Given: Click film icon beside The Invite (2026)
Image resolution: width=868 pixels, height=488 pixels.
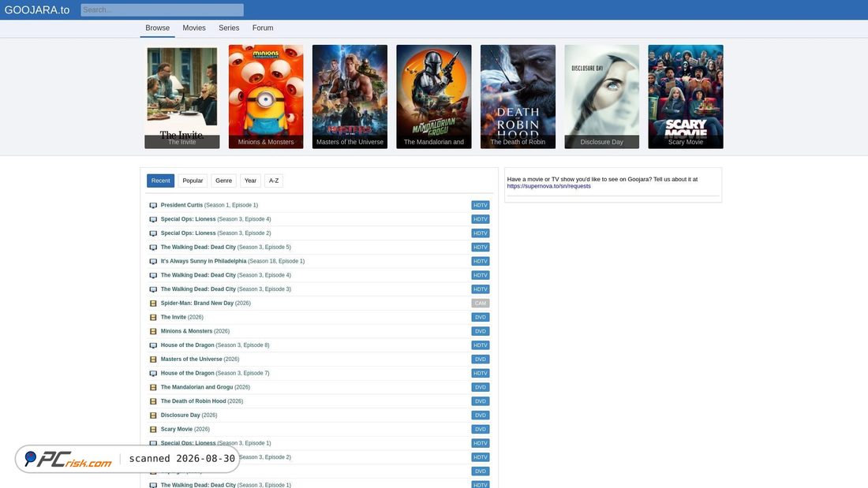Looking at the screenshot, I should [x=153, y=318].
